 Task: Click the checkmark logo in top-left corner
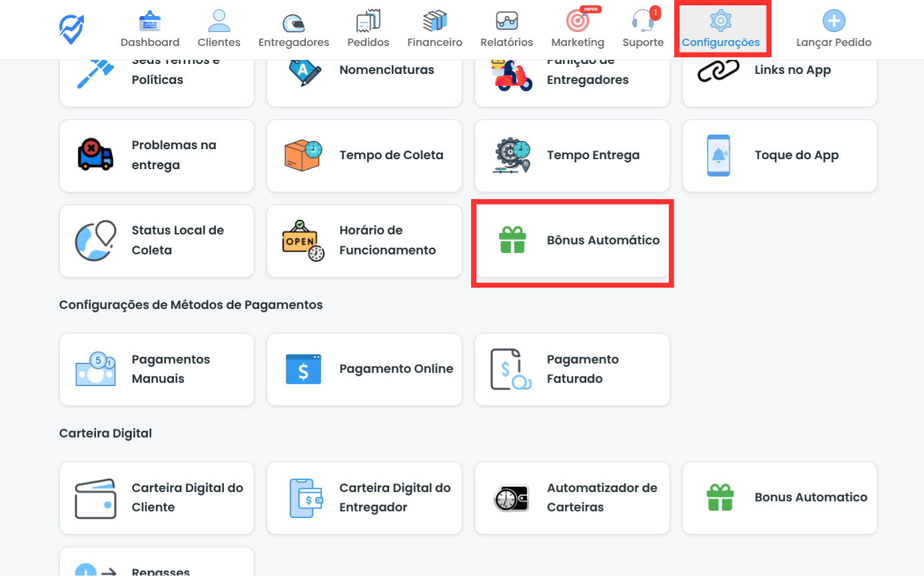click(71, 28)
